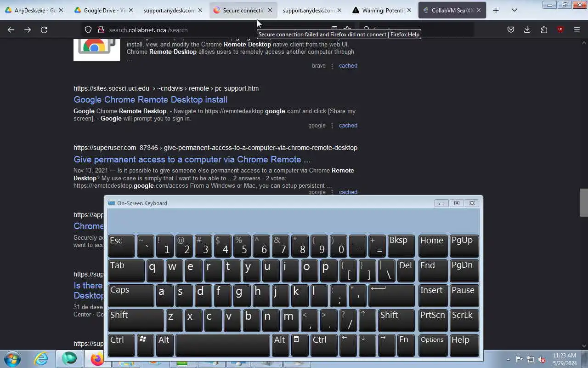Toggle the Alt key beside the Windows key

click(x=164, y=345)
